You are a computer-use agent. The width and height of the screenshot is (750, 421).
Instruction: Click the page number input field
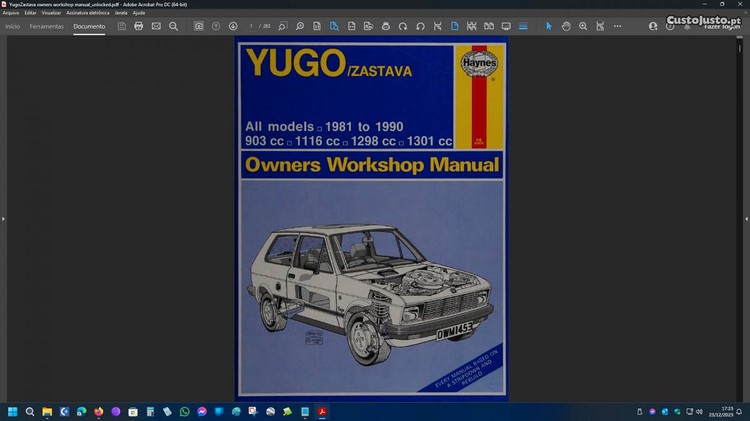pos(253,26)
